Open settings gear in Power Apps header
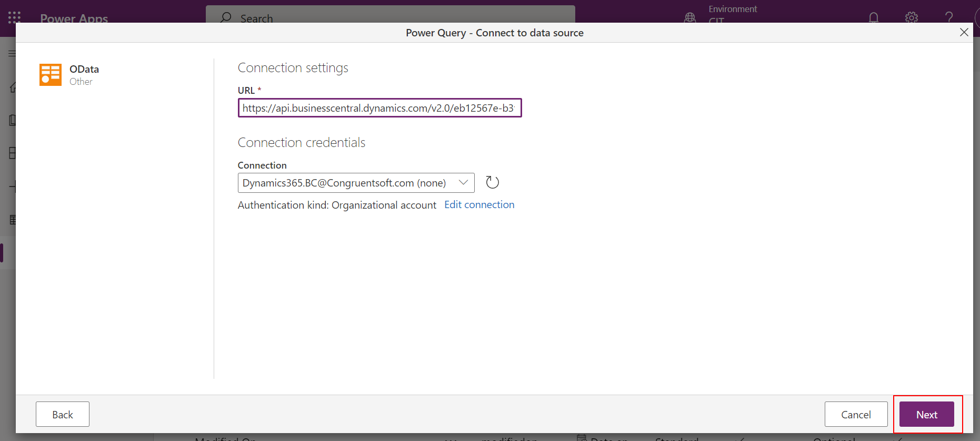Viewport: 980px width, 441px height. [x=911, y=17]
